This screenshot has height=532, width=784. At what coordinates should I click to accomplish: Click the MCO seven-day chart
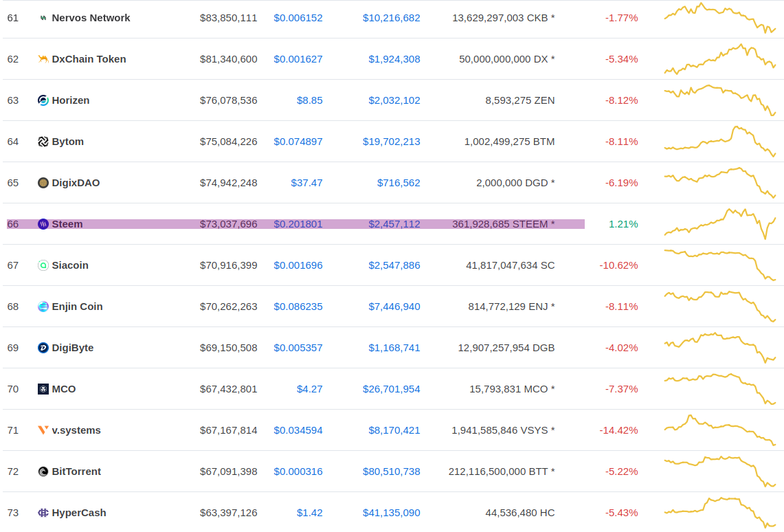(718, 389)
